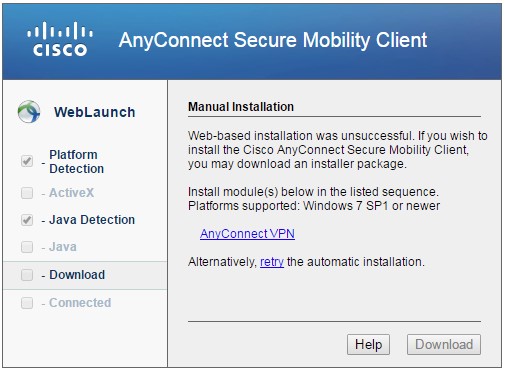Select the Platform Detection step label
Image resolution: width=505 pixels, height=371 pixels.
[x=77, y=162]
